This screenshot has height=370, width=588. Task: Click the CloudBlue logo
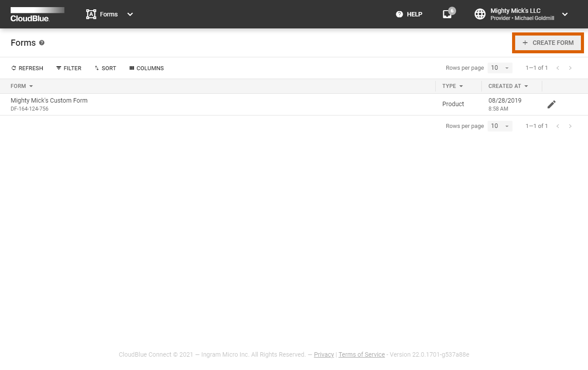[x=37, y=14]
